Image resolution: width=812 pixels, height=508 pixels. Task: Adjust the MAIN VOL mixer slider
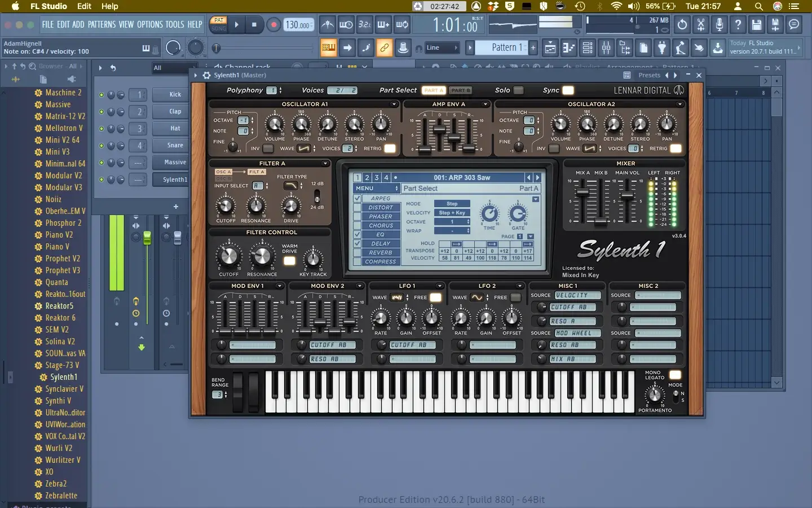(627, 196)
